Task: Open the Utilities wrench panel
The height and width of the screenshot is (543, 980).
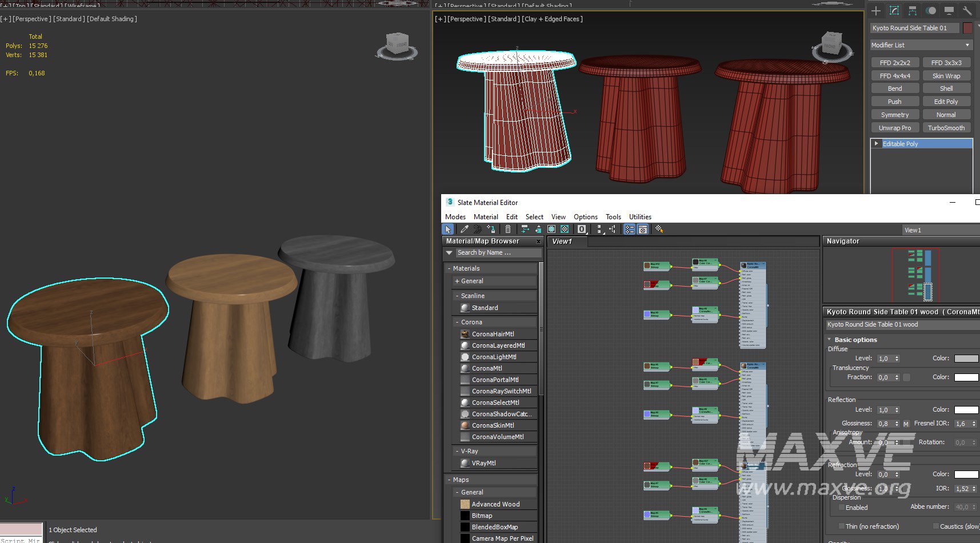Action: [x=967, y=11]
